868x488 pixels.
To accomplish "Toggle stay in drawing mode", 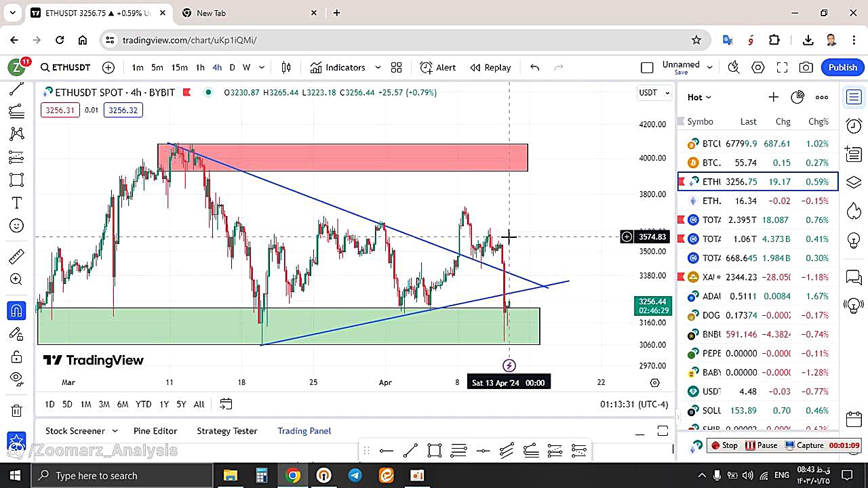I will 17,333.
